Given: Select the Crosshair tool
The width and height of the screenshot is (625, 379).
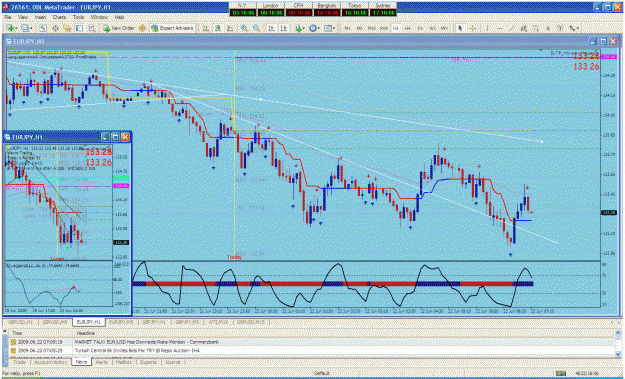Looking at the screenshot, I should [x=473, y=28].
